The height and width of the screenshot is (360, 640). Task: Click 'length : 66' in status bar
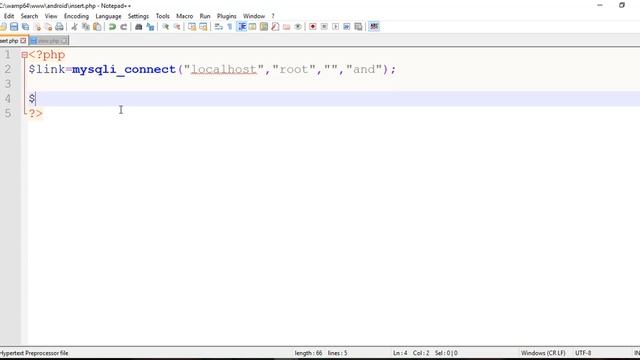[308, 353]
